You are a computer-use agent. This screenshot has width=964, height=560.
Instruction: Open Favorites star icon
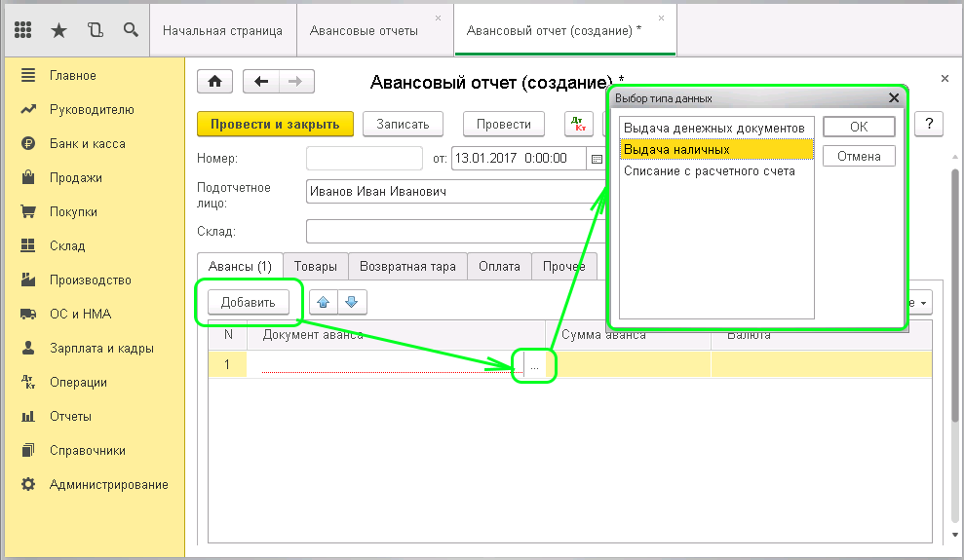[x=58, y=30]
